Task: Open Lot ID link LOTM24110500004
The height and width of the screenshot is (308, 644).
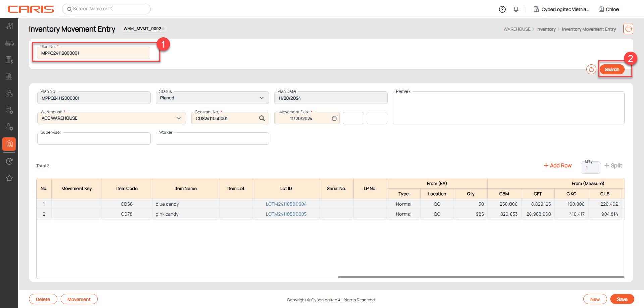Action: tap(286, 204)
